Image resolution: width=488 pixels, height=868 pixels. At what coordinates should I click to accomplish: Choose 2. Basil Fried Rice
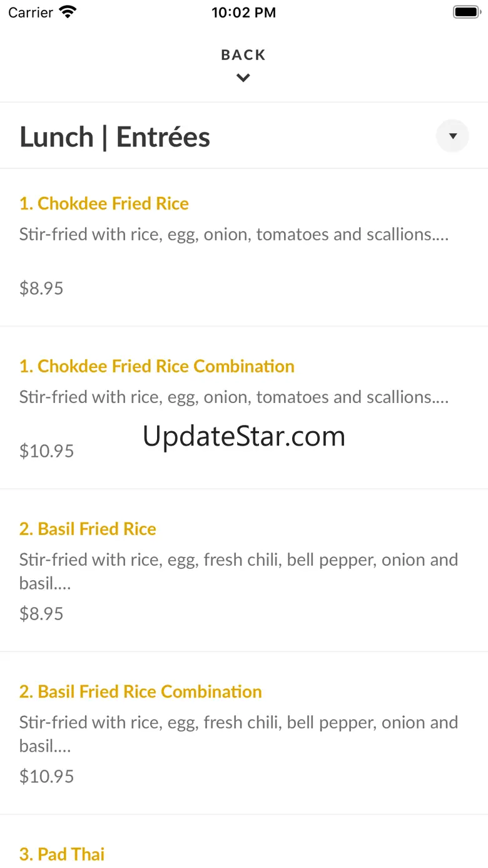point(88,529)
